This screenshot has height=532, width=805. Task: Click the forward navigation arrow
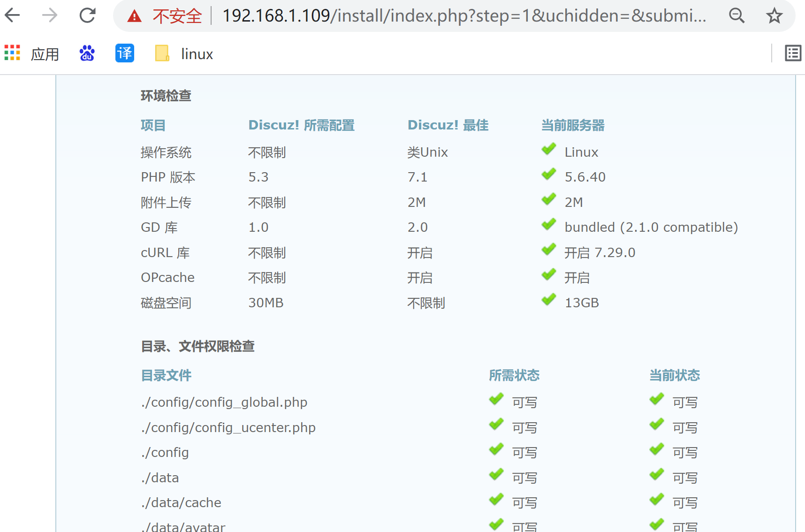pyautogui.click(x=50, y=15)
